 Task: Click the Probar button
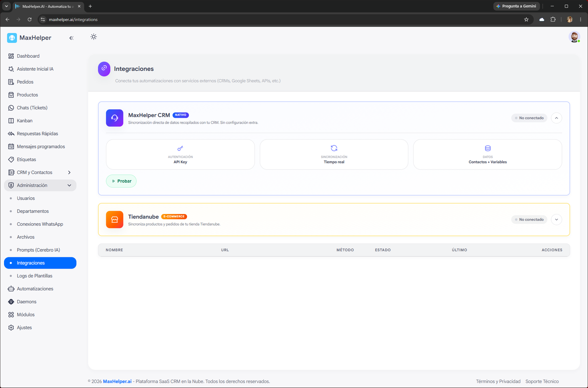coord(121,181)
